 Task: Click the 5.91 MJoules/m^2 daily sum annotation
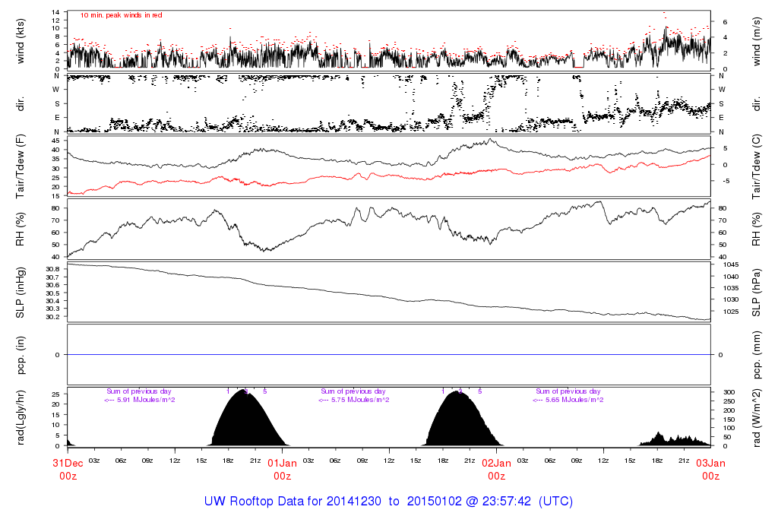pos(140,400)
